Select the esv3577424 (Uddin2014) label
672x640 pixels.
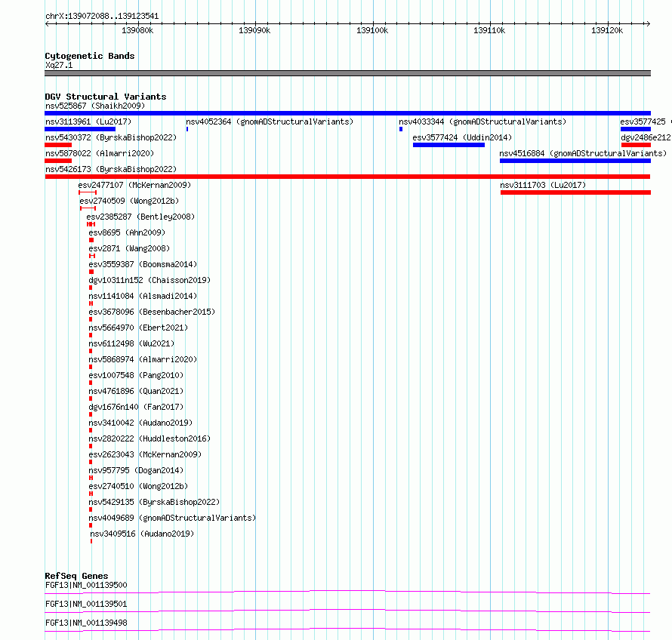click(462, 137)
